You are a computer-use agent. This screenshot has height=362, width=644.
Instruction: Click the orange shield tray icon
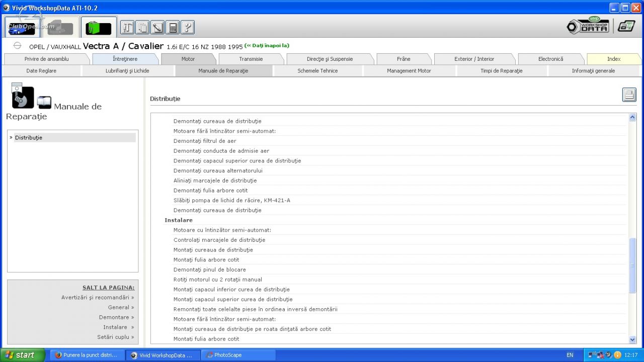point(617,355)
